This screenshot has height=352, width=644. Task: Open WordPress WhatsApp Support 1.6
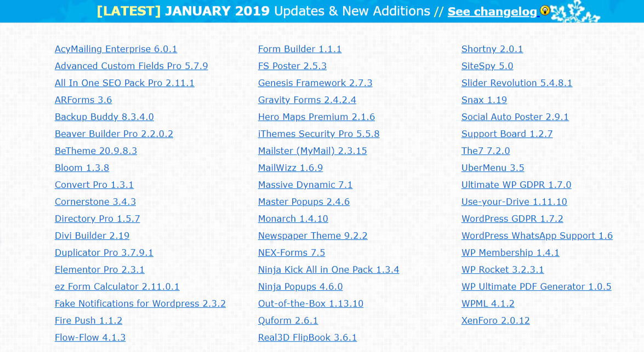537,235
